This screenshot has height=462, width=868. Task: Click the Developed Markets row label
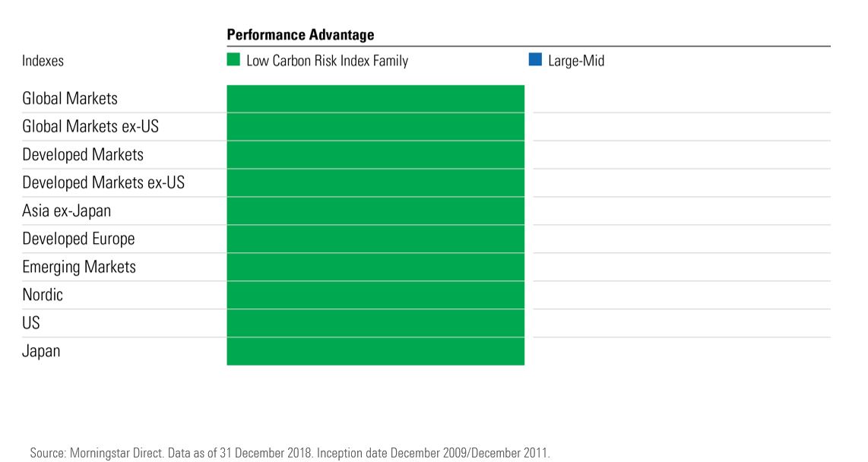tap(83, 155)
